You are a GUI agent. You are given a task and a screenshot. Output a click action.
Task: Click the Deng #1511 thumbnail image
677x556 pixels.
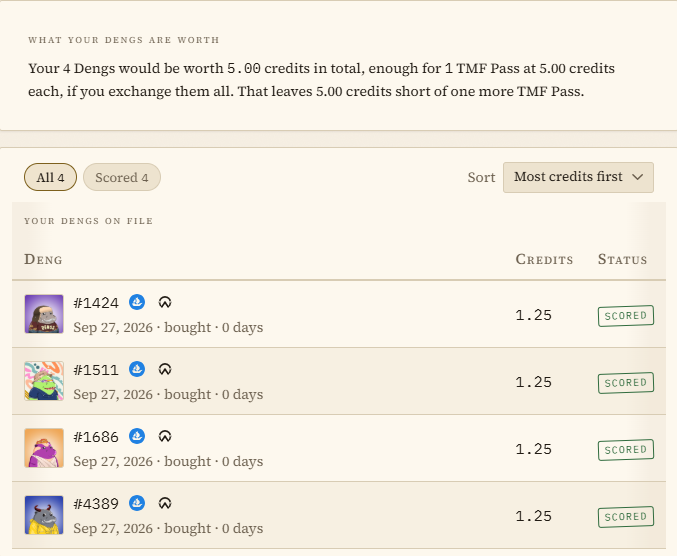click(44, 381)
